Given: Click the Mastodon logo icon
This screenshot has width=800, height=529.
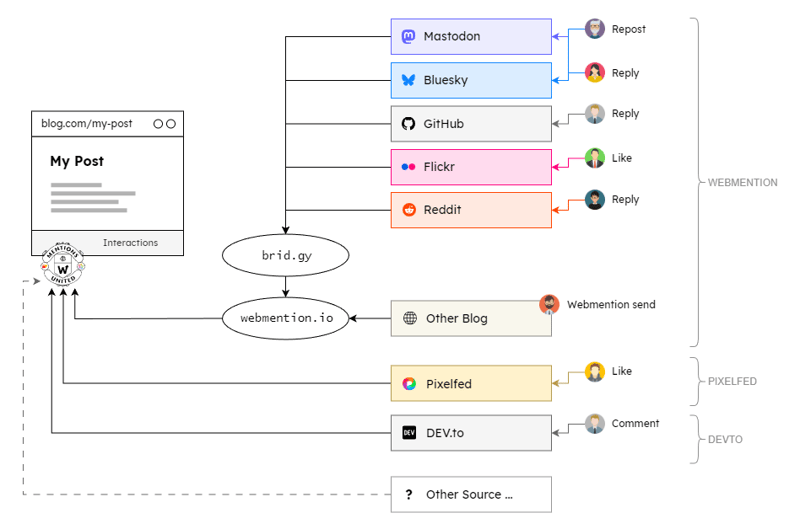Looking at the screenshot, I should click(x=408, y=37).
